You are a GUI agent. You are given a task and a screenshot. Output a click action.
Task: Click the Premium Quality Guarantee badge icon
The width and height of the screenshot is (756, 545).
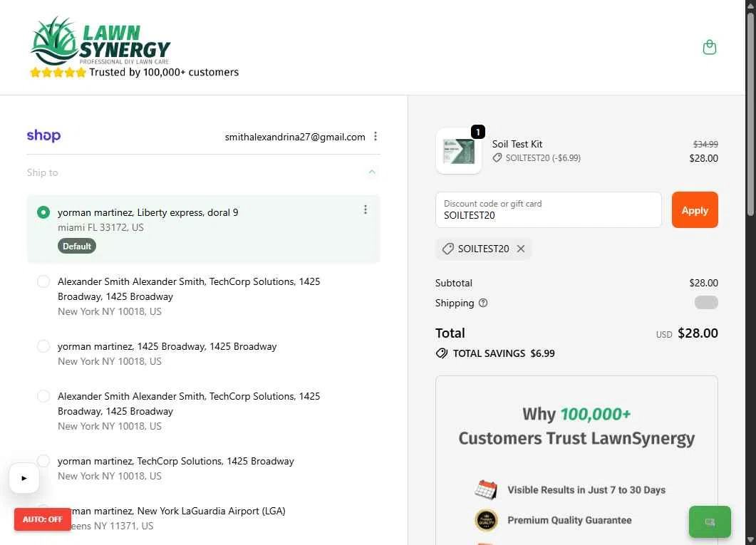click(486, 521)
